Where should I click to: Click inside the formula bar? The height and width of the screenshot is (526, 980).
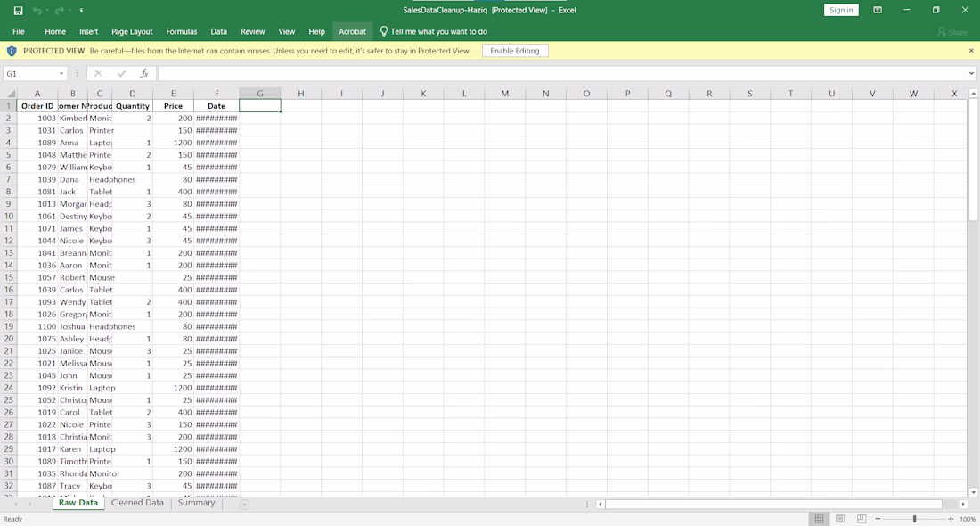coord(561,74)
